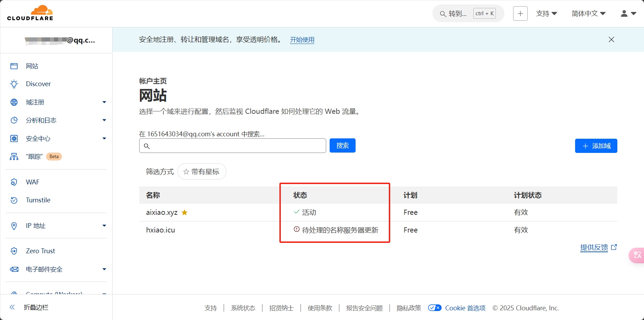Open the 网站 sidebar icon

(14, 66)
